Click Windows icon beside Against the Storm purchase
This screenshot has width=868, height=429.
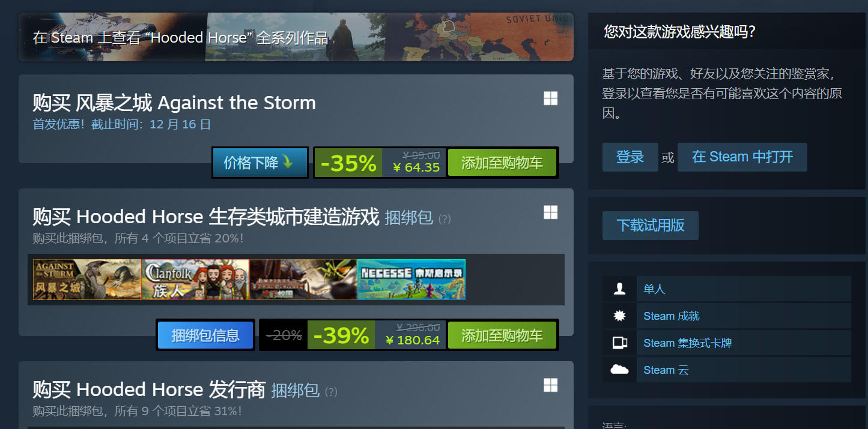click(x=551, y=99)
